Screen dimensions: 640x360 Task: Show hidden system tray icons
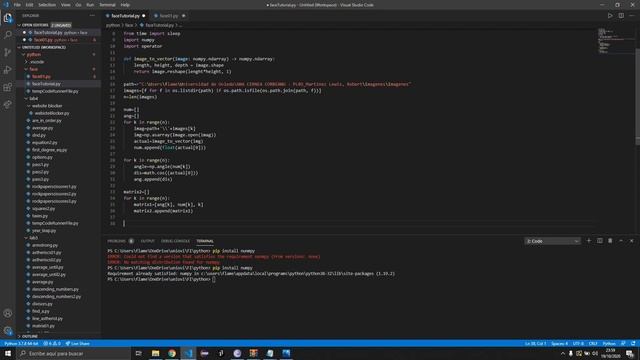563,353
